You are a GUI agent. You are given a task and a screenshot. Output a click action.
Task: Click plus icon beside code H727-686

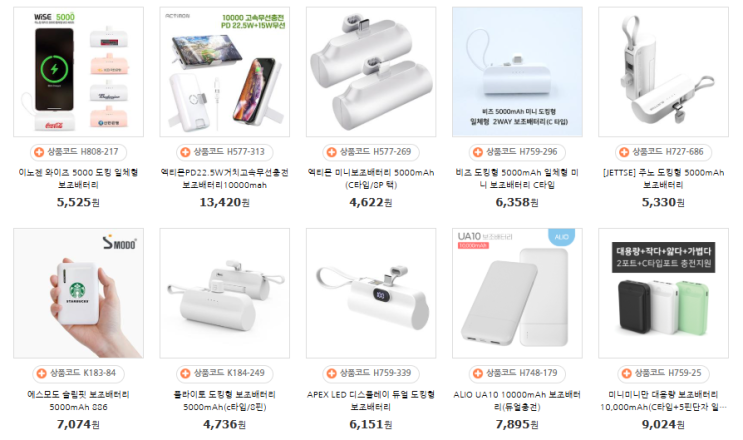pyautogui.click(x=624, y=152)
